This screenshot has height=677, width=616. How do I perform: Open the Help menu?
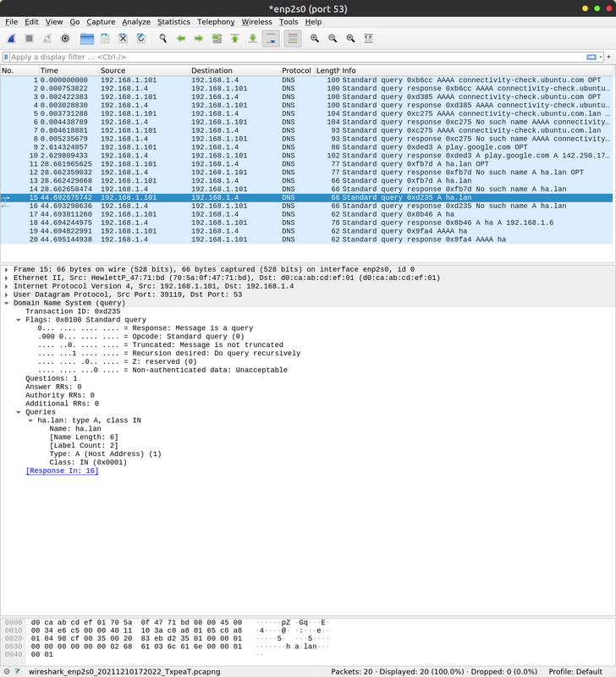[x=313, y=22]
